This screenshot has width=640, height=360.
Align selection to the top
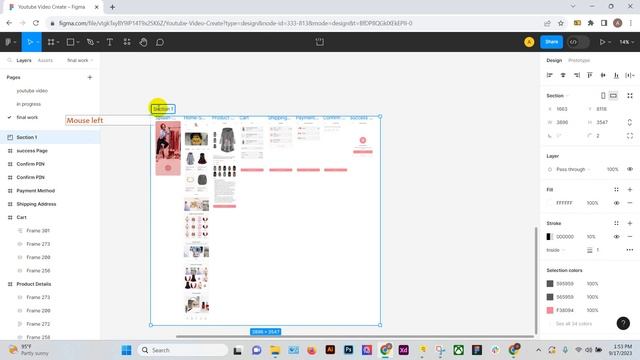(589, 75)
